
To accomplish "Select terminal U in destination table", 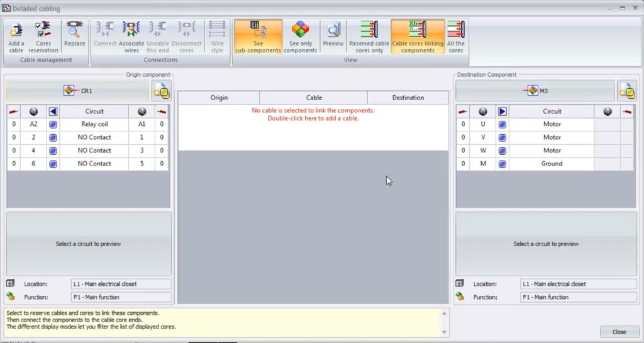I will point(482,124).
